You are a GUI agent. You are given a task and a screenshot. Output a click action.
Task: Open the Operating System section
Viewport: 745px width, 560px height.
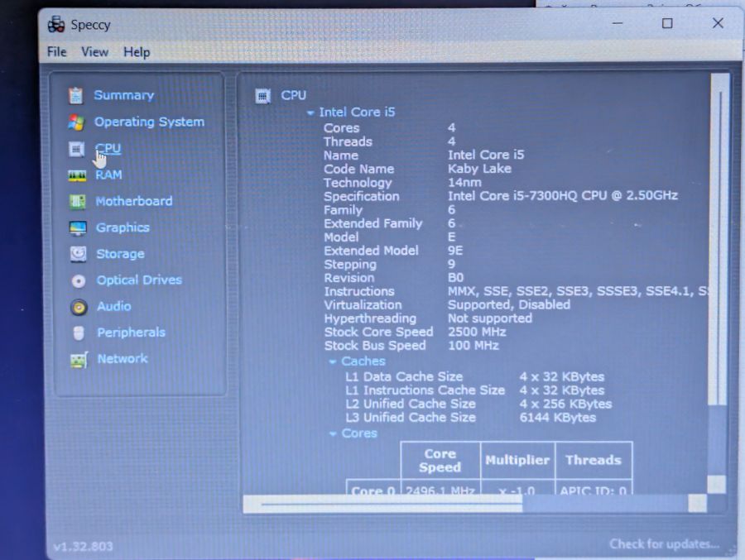[x=149, y=122]
